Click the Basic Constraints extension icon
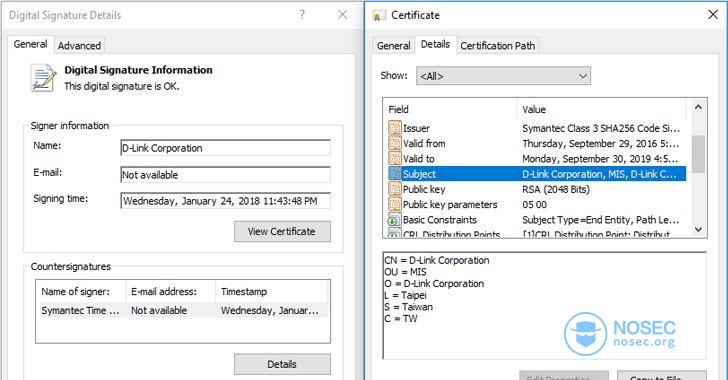Viewport: 728px width, 380px height. pos(395,220)
